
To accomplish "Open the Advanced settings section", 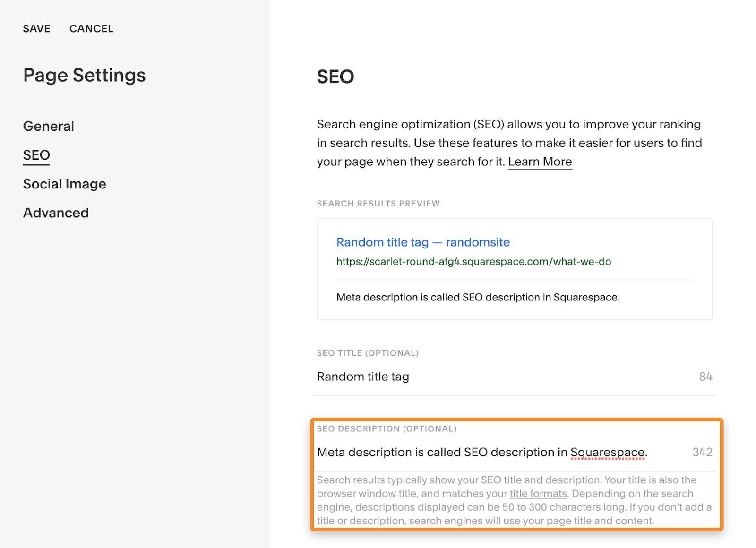I will 56,213.
